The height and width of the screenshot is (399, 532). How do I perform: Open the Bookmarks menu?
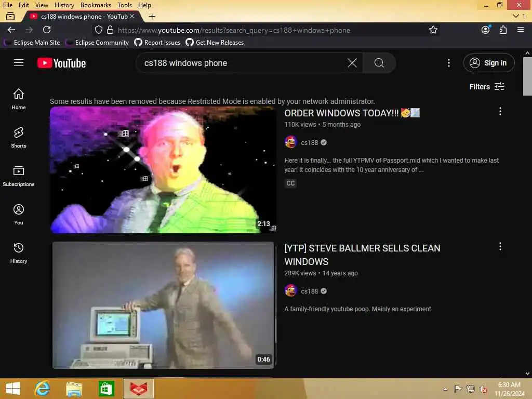pyautogui.click(x=96, y=5)
